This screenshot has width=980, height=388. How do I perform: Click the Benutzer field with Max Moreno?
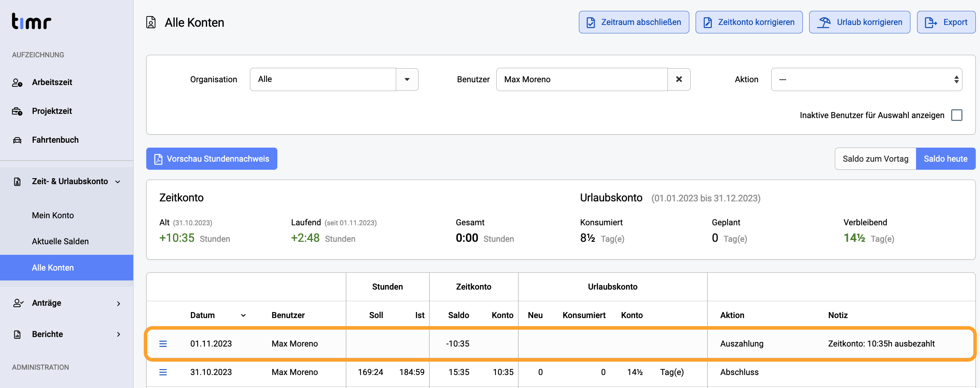point(582,79)
